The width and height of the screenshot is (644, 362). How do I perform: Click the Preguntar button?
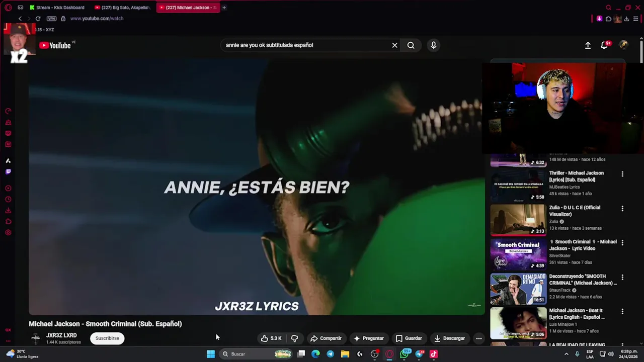[x=368, y=338]
